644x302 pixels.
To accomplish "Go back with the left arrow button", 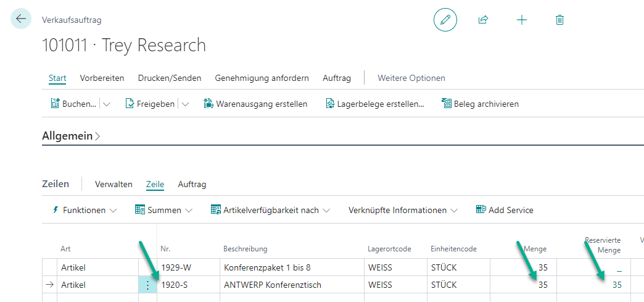I will tap(21, 19).
